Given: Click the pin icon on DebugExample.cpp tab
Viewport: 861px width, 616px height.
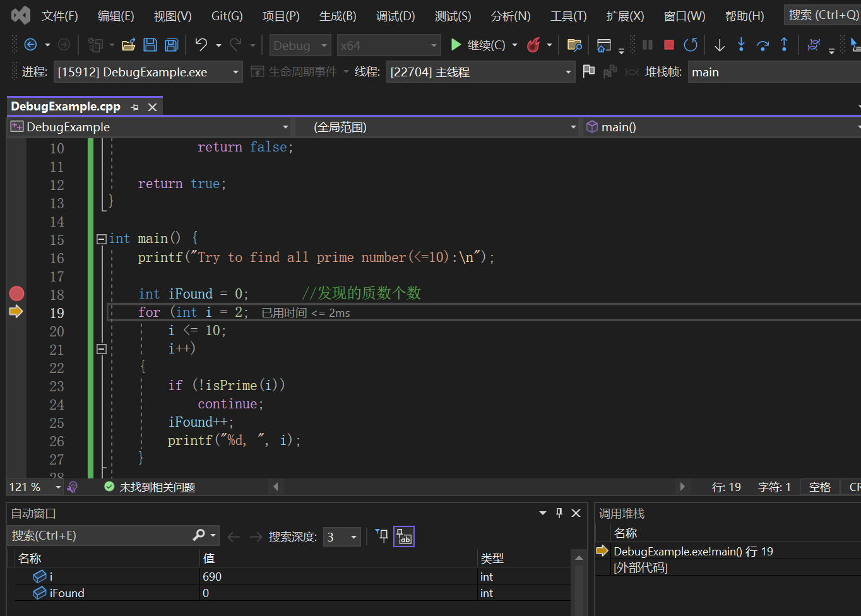Looking at the screenshot, I should (134, 107).
